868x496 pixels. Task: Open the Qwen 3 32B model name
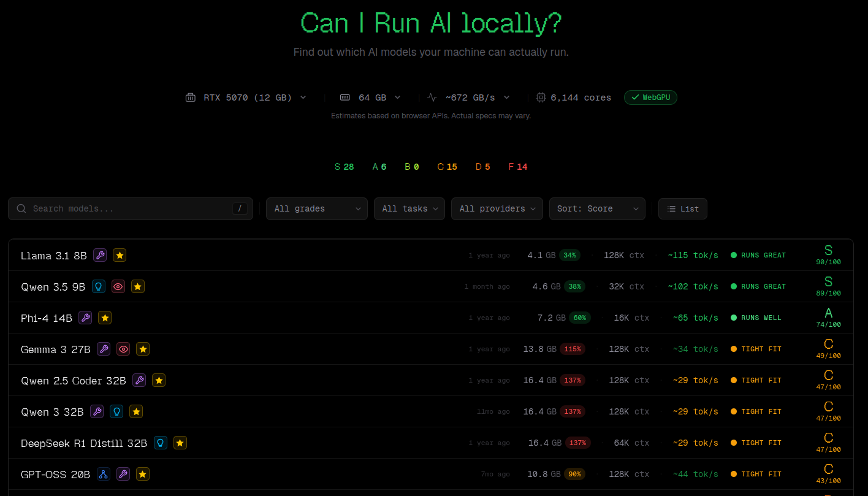[x=52, y=412]
